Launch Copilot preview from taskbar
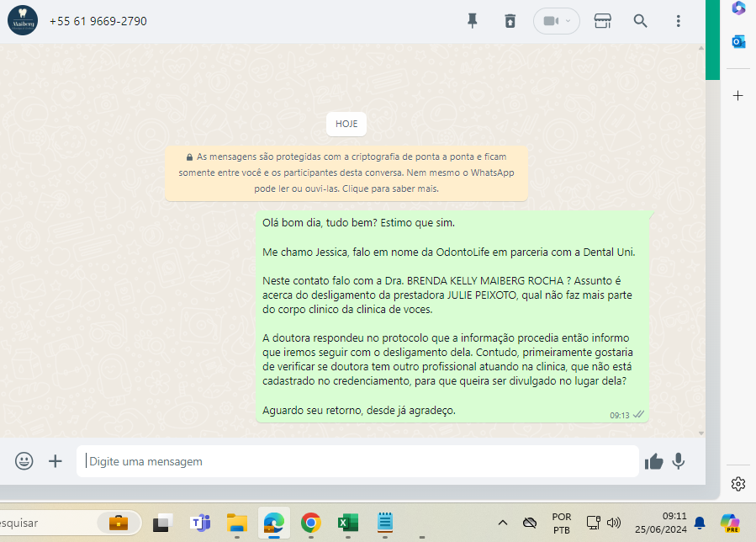Image resolution: width=756 pixels, height=542 pixels. (x=730, y=523)
